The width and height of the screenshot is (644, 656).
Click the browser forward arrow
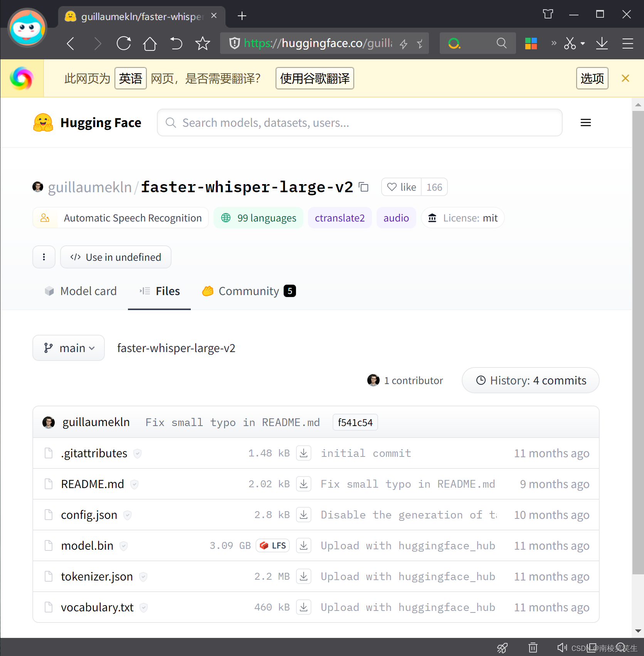tap(98, 44)
